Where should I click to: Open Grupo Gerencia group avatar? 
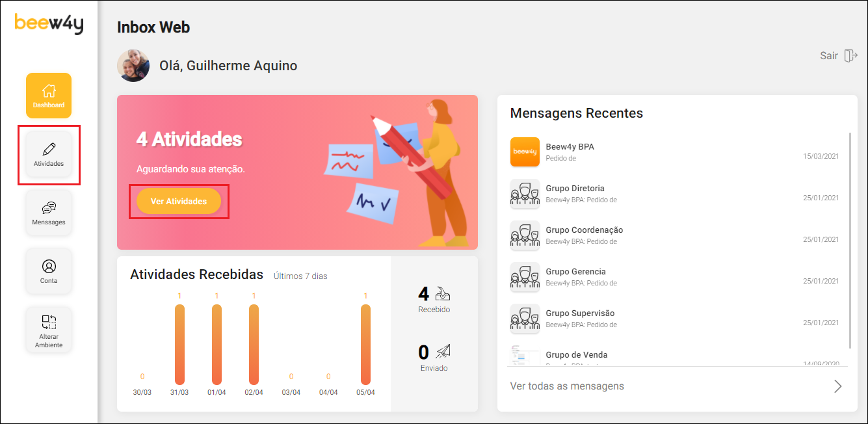coord(525,277)
